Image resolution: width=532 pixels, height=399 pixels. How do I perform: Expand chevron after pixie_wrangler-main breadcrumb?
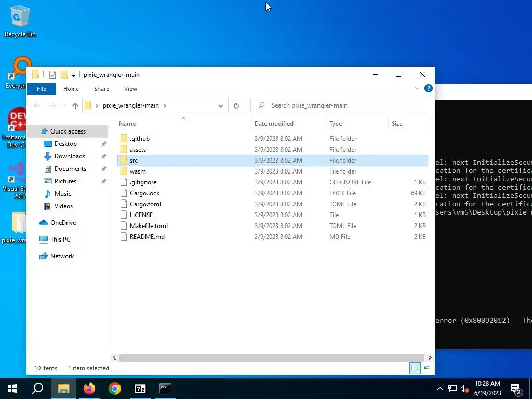point(165,105)
